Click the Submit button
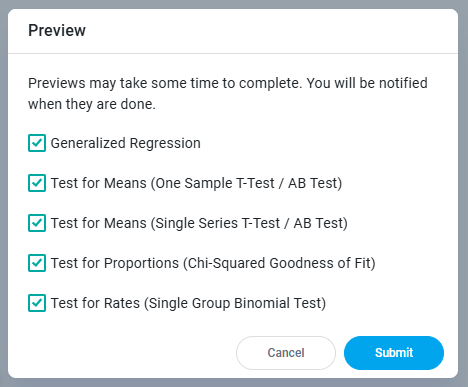Image resolution: width=468 pixels, height=387 pixels. pos(394,353)
